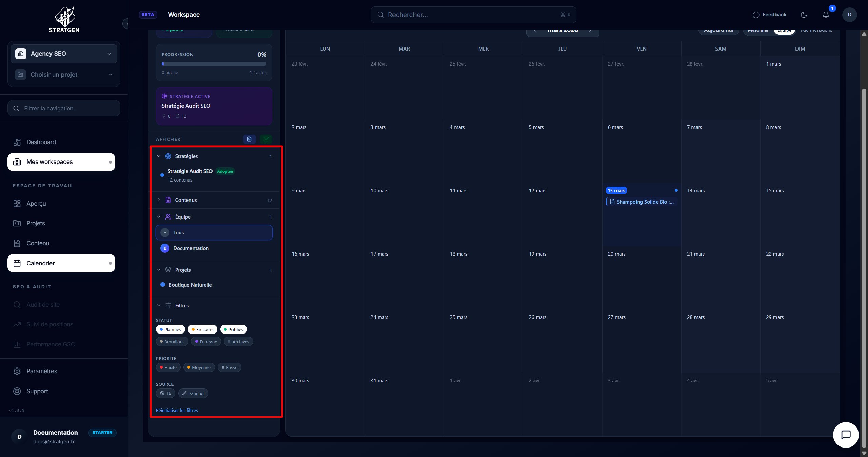Toggle dark mode moon icon
Image resolution: width=868 pixels, height=457 pixels.
click(804, 15)
